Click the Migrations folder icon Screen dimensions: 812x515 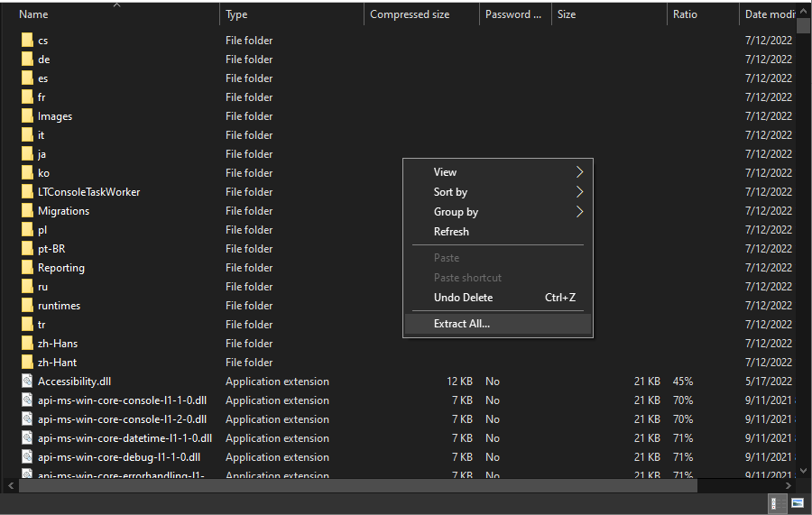pos(27,211)
